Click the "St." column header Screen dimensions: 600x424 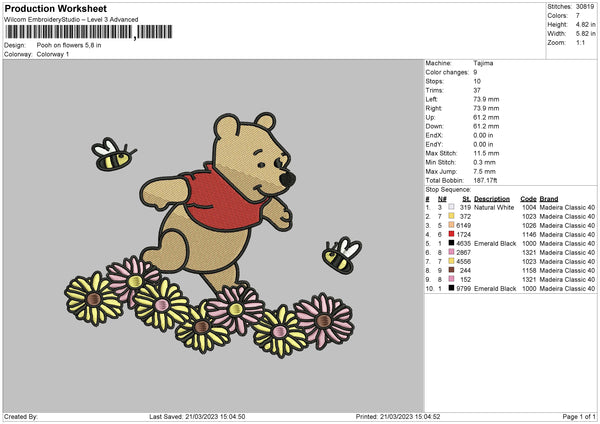click(466, 199)
